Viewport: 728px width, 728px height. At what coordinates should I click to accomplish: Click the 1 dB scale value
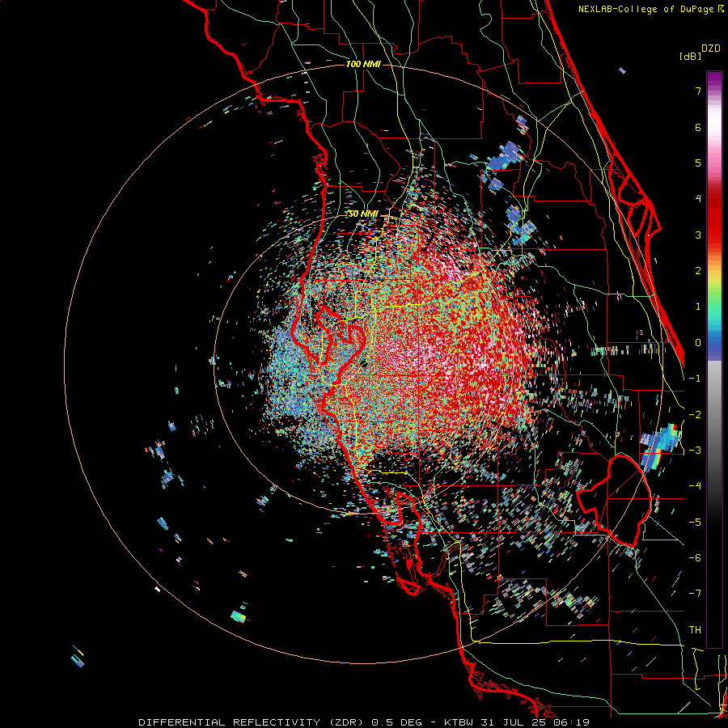[x=698, y=307]
